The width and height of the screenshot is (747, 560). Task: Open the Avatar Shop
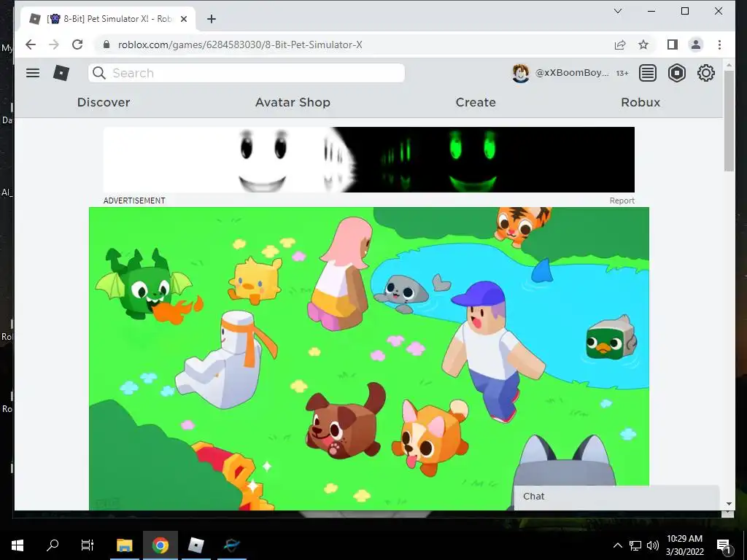click(293, 102)
